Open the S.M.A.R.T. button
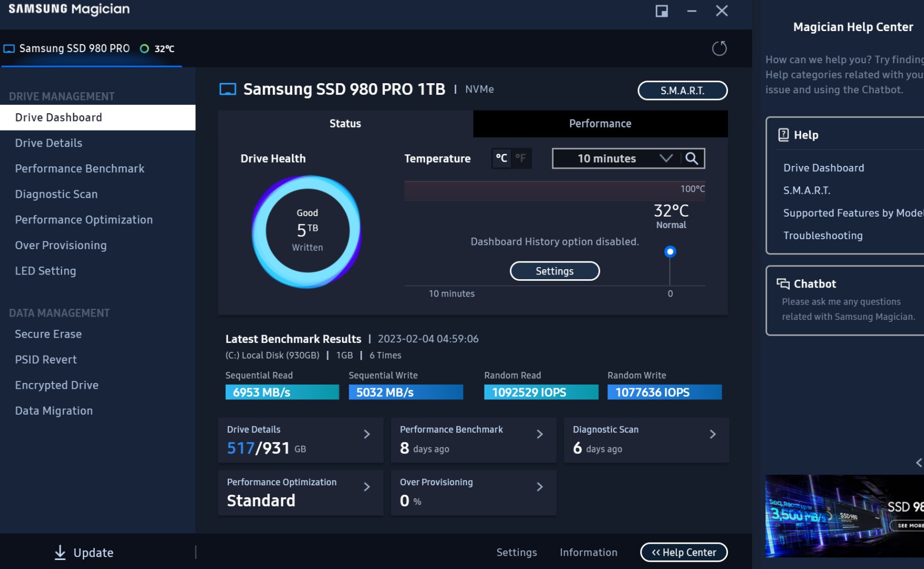This screenshot has width=924, height=569. point(683,91)
